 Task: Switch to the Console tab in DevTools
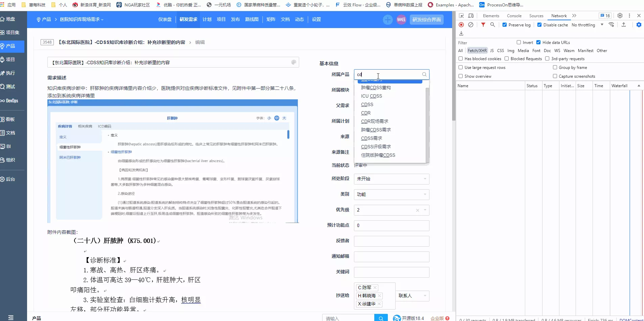pos(514,16)
